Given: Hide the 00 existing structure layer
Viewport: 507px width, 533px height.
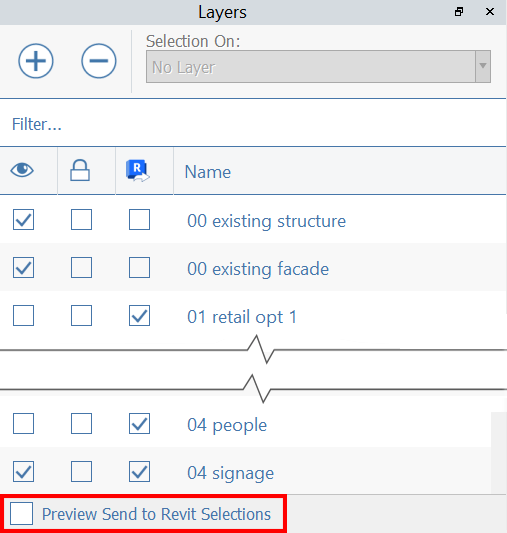Looking at the screenshot, I should 23,220.
